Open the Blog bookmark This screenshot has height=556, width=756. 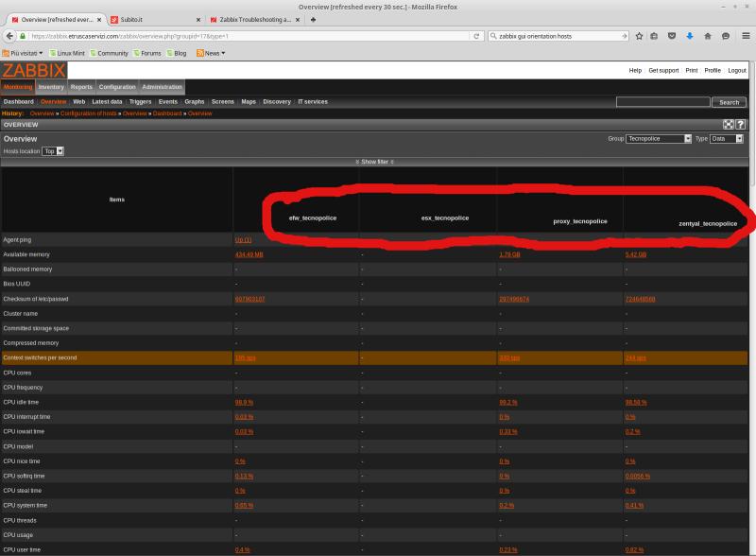[x=177, y=53]
